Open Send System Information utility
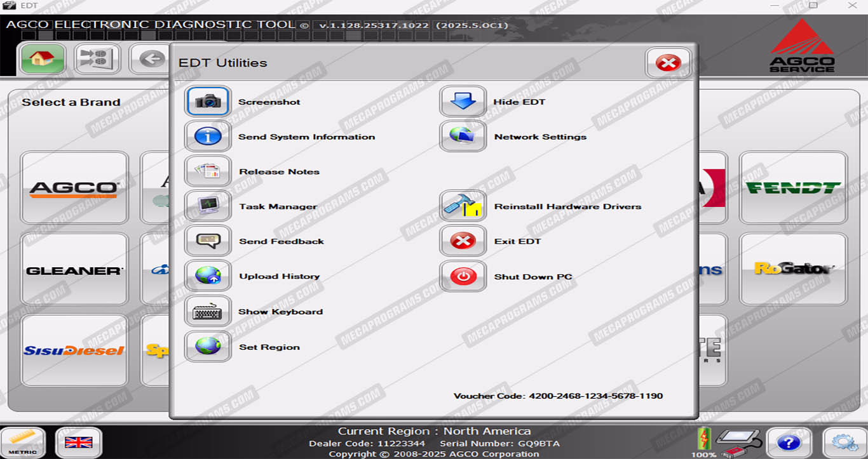This screenshot has height=459, width=868. pos(208,136)
